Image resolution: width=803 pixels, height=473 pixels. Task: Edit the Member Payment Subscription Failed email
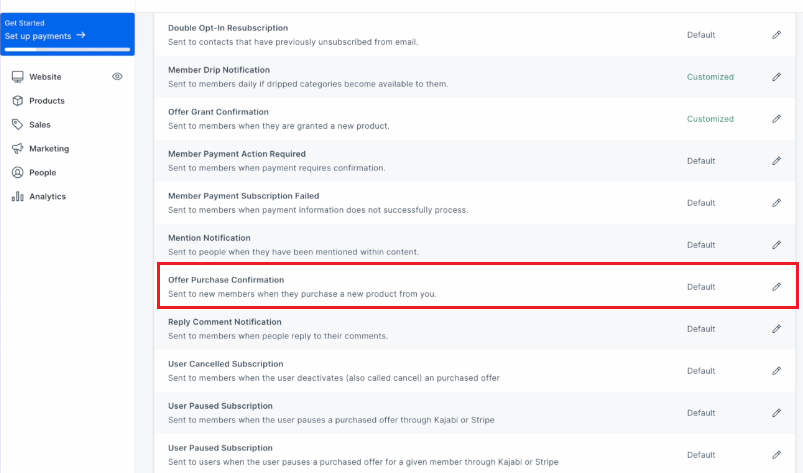pyautogui.click(x=776, y=203)
